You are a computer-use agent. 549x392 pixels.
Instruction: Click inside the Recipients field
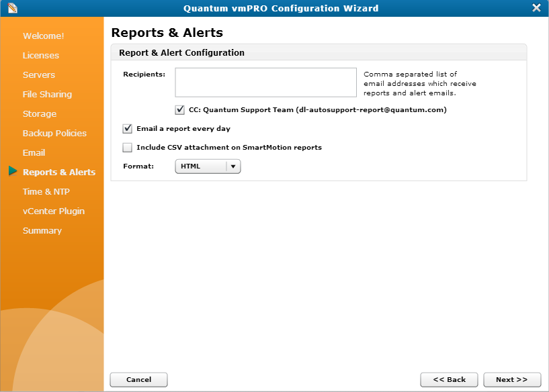coord(265,82)
